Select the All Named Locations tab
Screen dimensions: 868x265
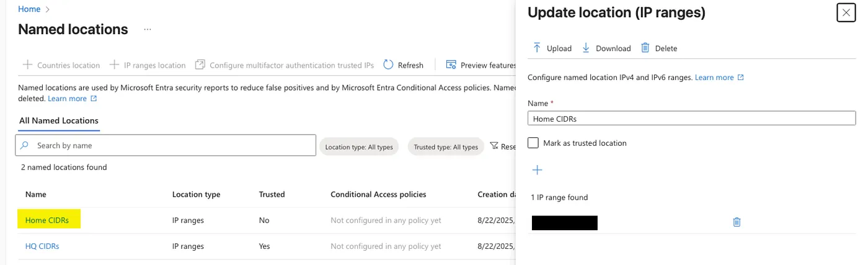pos(59,120)
